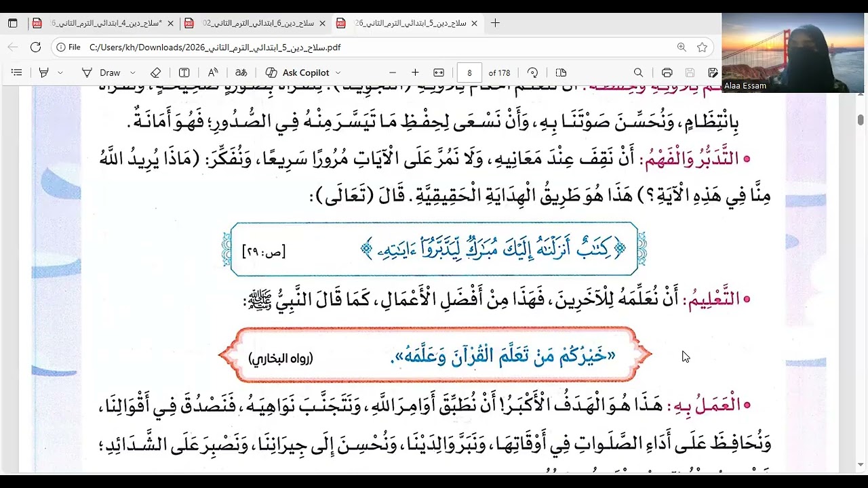
Task: Click the page number field
Action: (469, 73)
